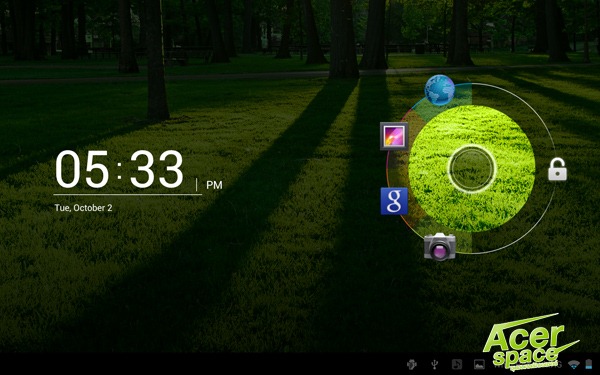This screenshot has width=600, height=375.
Task: Click the PM time indicator
Action: [x=214, y=185]
